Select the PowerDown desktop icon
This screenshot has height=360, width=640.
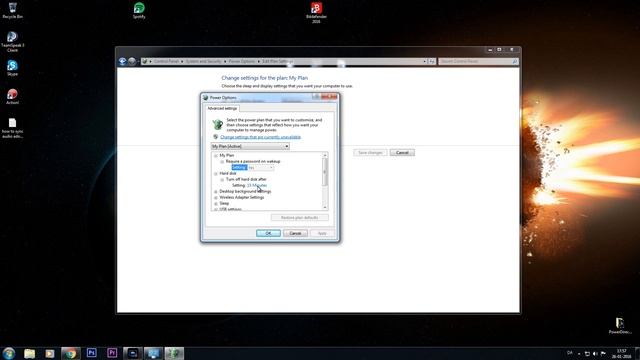click(x=620, y=326)
